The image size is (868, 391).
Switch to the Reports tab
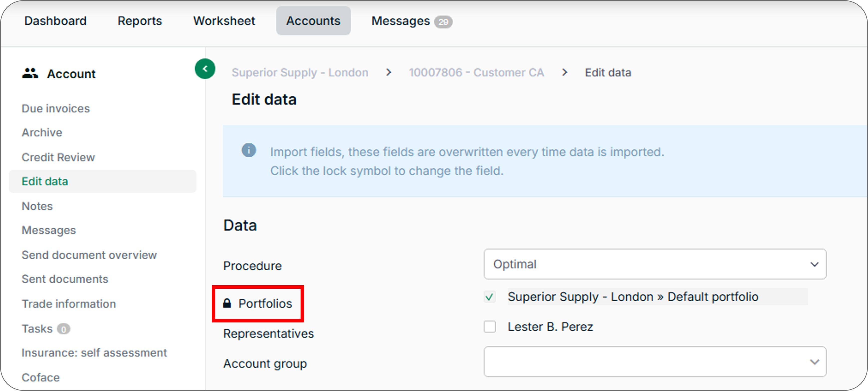click(140, 21)
